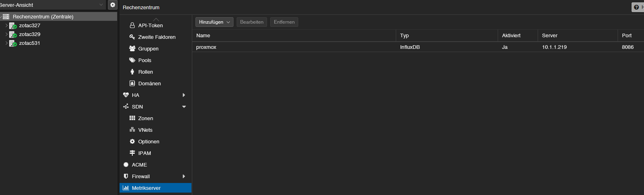Click the Firewall shield icon
Screen dimensions: 644x195
coord(126,176)
